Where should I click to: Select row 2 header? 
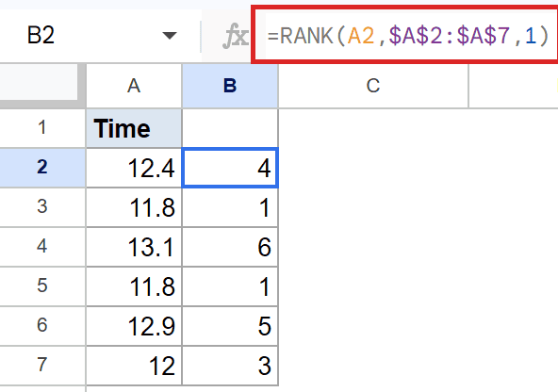(x=42, y=167)
